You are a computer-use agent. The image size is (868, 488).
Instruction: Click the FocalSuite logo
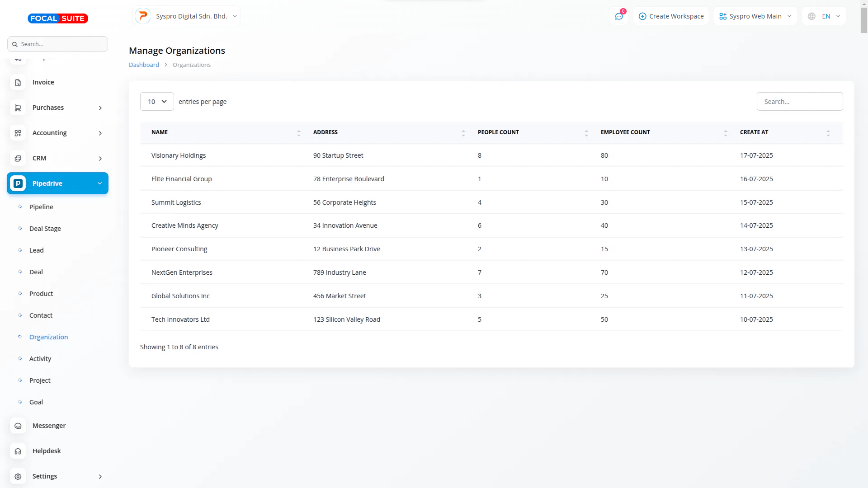58,19
